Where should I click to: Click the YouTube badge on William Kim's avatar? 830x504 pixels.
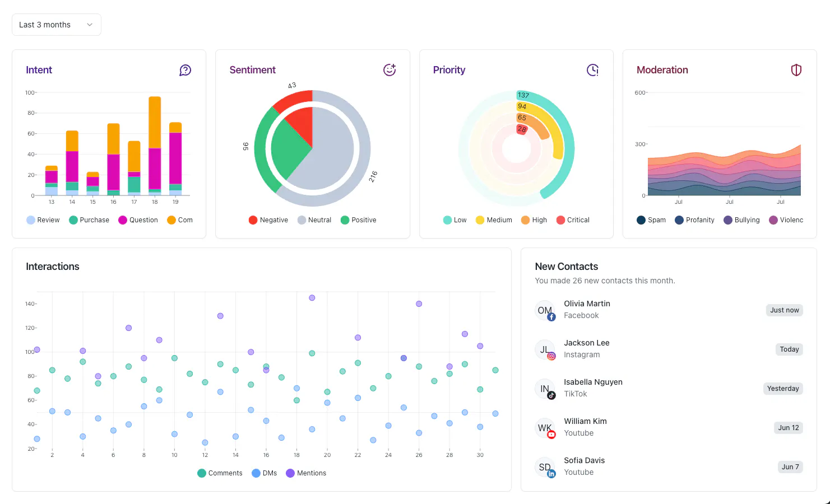tap(551, 435)
